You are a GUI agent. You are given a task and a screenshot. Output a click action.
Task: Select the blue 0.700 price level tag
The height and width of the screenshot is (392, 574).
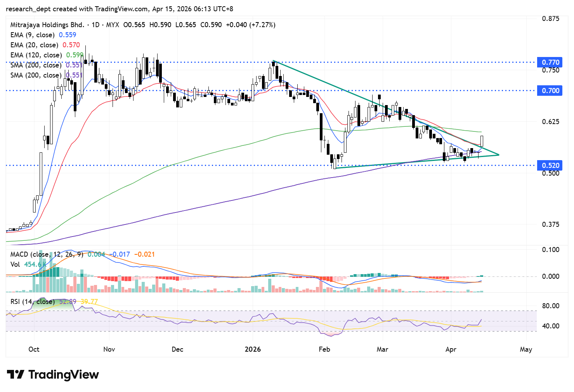[x=550, y=91]
